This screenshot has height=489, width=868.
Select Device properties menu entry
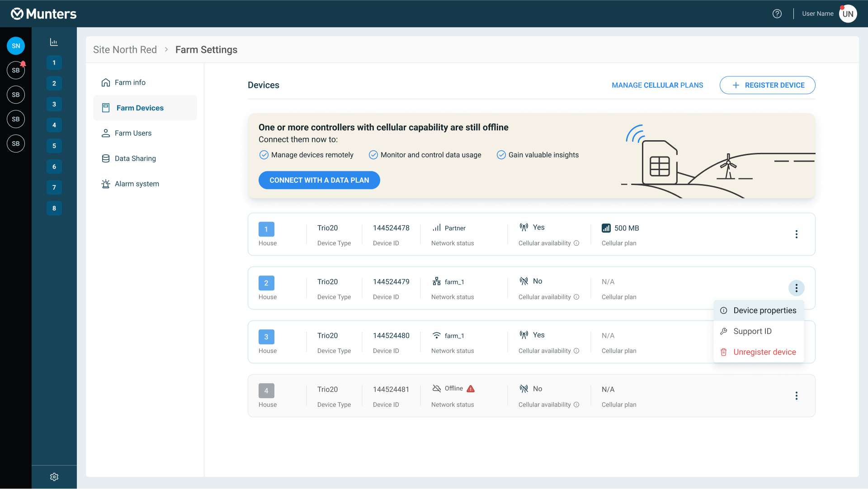(764, 310)
